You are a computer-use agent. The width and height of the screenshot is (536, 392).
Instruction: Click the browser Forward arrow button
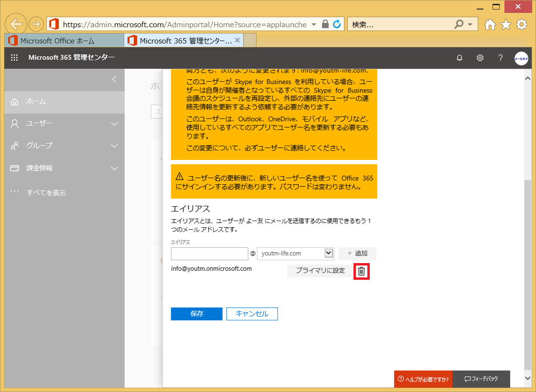pos(36,24)
